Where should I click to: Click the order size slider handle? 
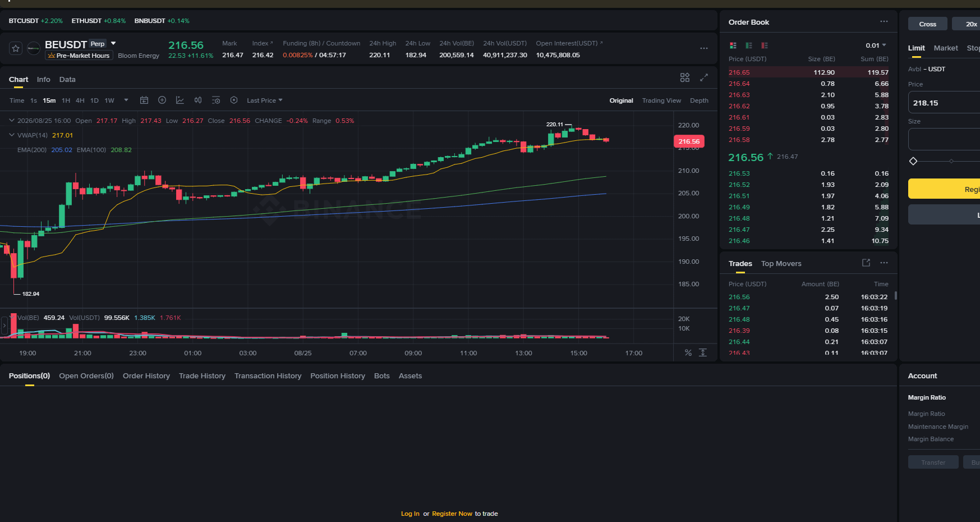click(x=913, y=161)
